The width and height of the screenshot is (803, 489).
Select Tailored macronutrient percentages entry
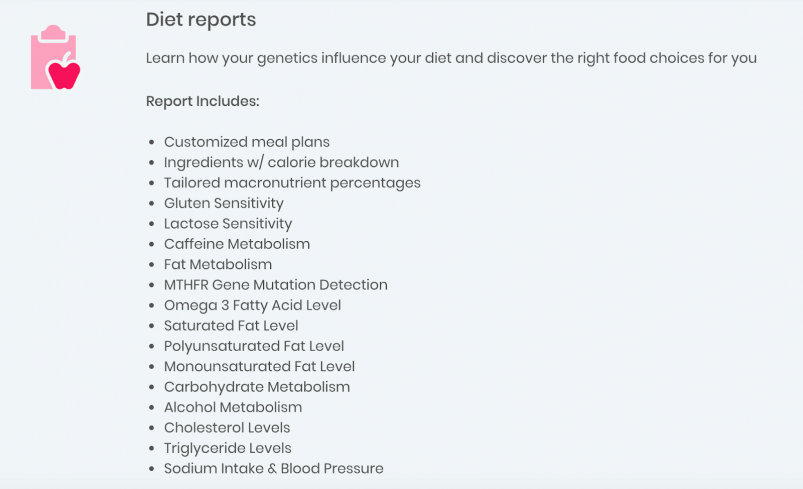[x=292, y=183]
